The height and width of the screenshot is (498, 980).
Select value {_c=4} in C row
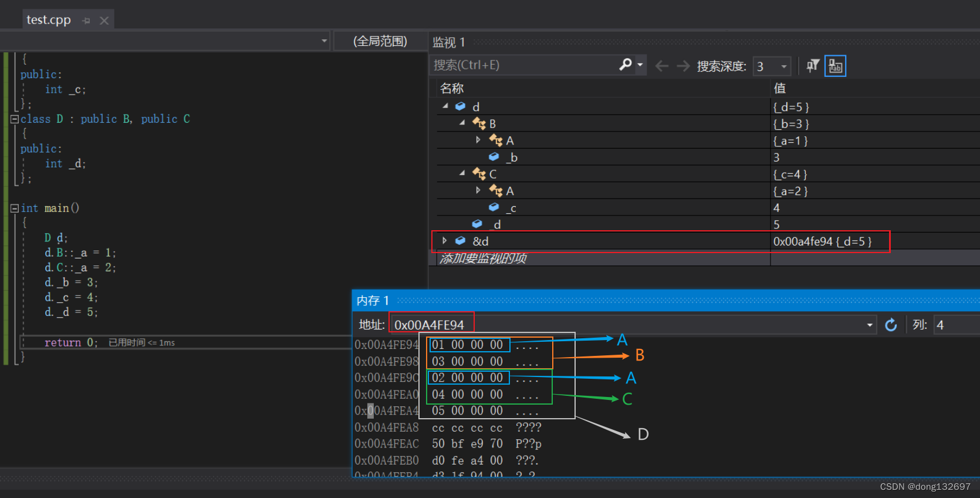tap(790, 174)
